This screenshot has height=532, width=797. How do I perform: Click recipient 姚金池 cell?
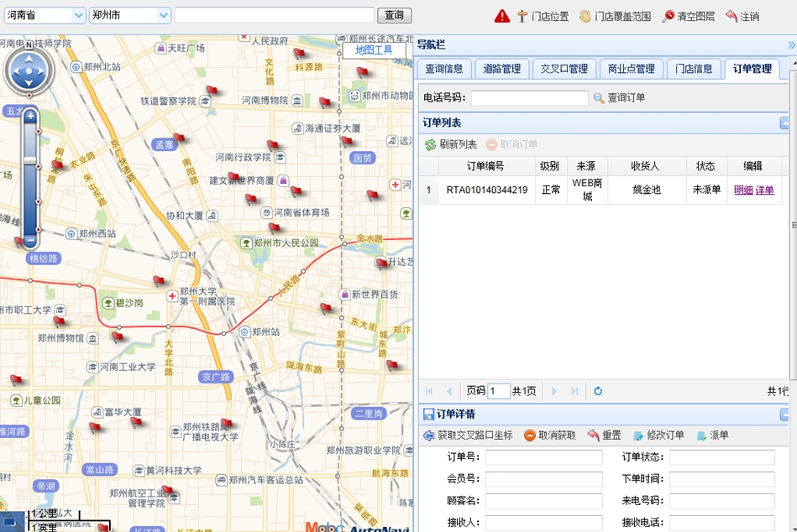pos(647,190)
